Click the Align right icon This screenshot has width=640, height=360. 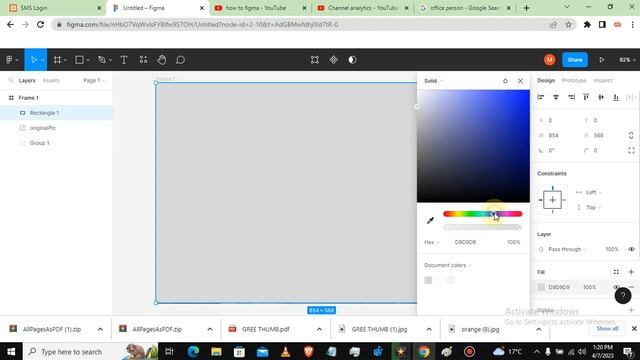571,97
